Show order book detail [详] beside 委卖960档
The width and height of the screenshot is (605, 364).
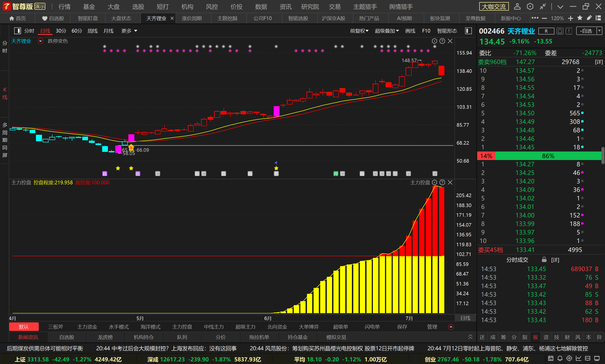point(599,62)
